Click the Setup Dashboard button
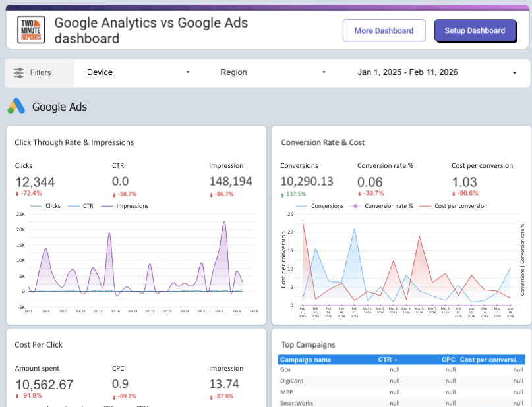Image resolution: width=532 pixels, height=407 pixels. click(475, 30)
